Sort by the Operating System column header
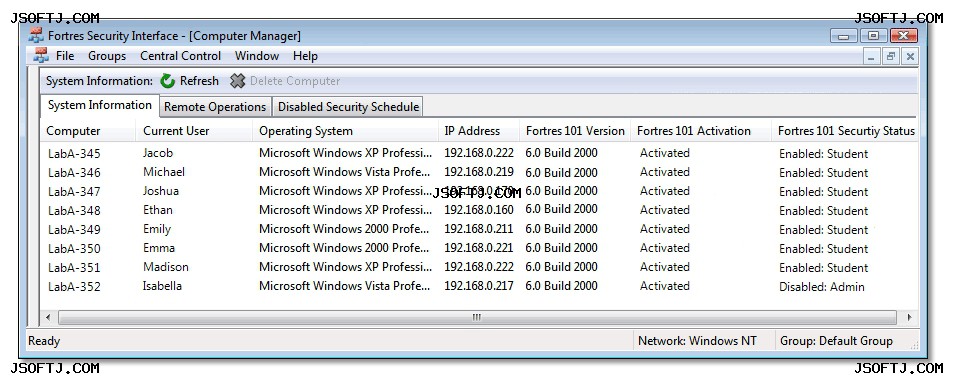Image resolution: width=954 pixels, height=385 pixels. 345,131
